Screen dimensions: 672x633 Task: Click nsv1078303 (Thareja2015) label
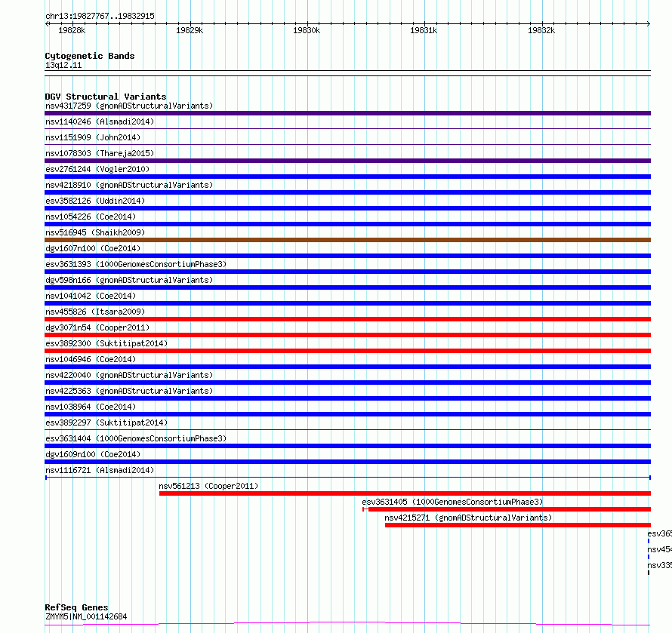(100, 153)
